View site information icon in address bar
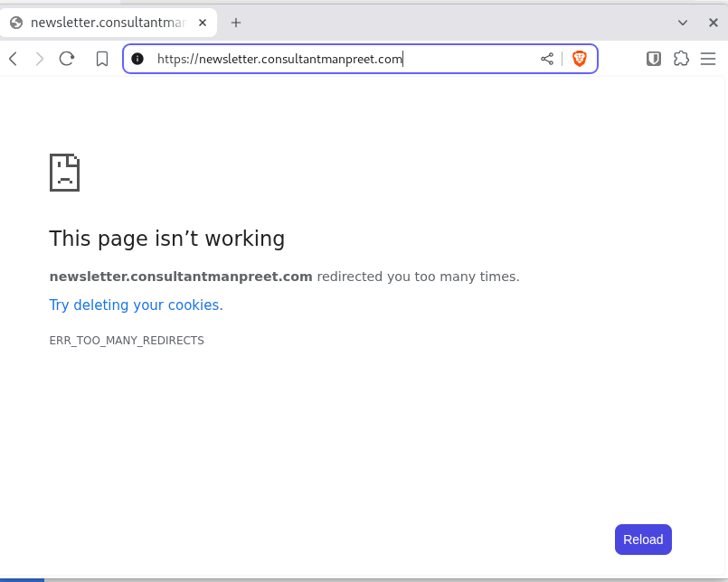The image size is (728, 582). 137,59
